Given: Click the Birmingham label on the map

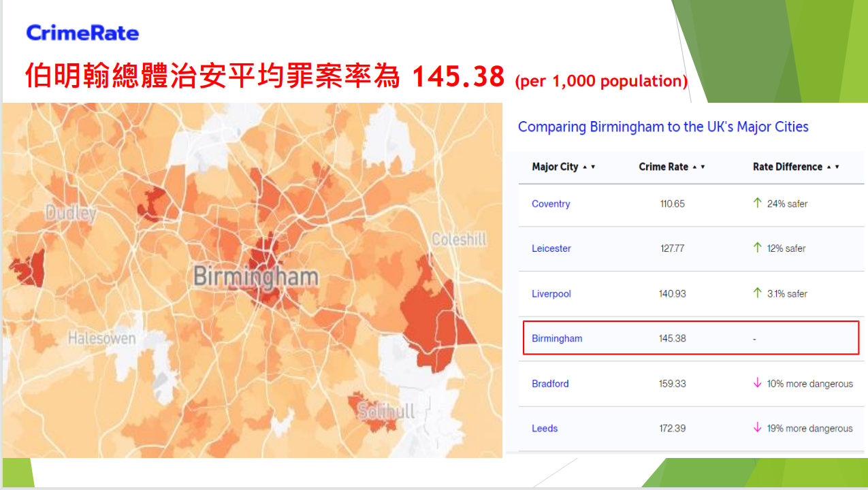Looking at the screenshot, I should tap(256, 276).
